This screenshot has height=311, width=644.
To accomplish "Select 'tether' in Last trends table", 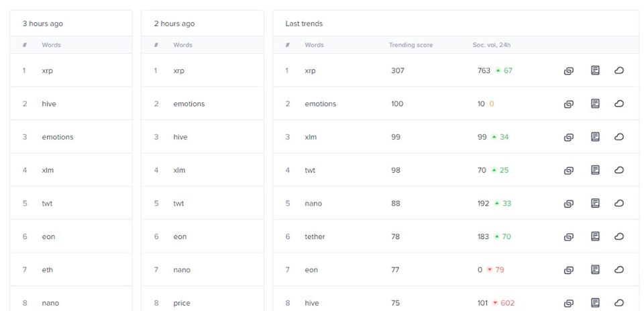I will [x=315, y=236].
